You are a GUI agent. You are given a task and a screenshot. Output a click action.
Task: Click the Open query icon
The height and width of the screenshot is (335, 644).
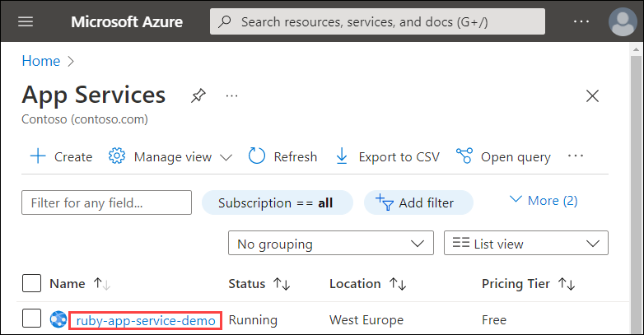464,156
